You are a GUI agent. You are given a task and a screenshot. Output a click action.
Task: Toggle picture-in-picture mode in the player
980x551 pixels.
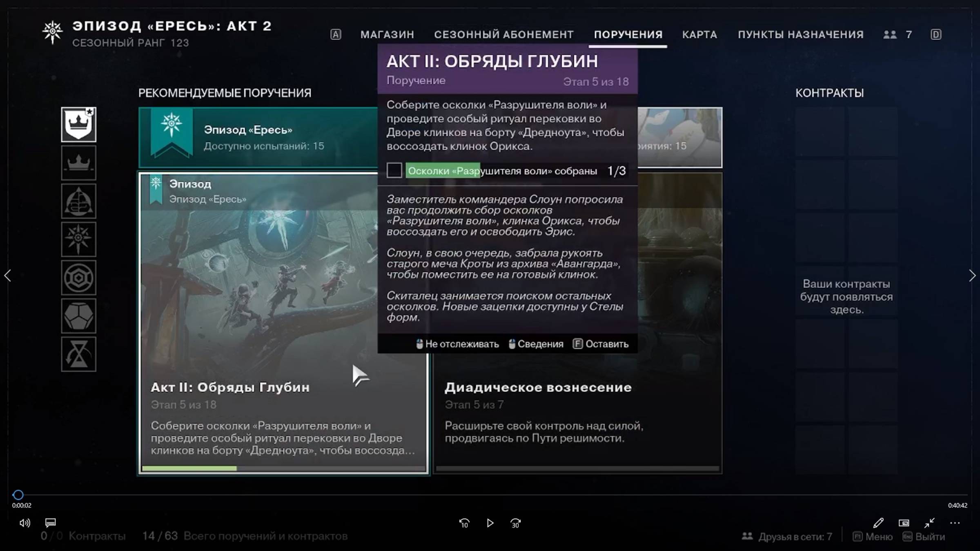[904, 523]
